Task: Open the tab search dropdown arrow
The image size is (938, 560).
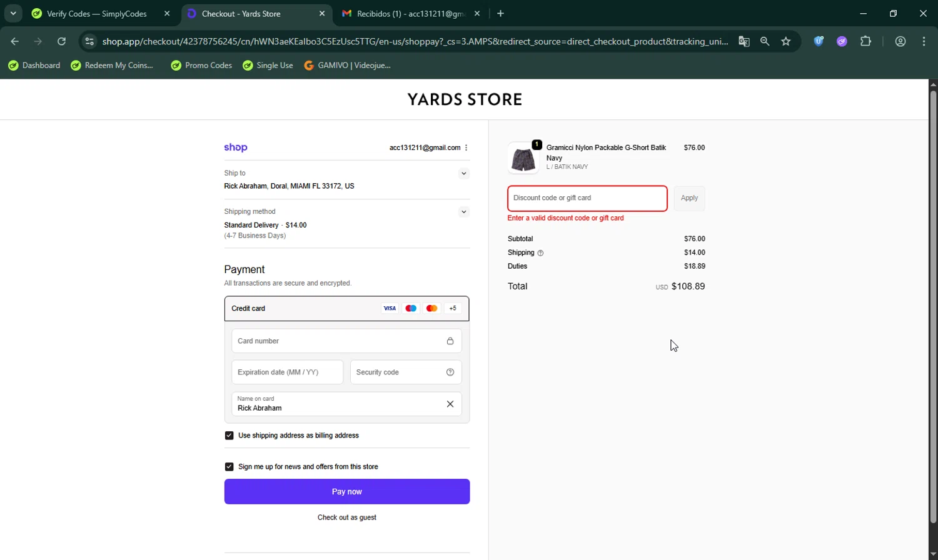Action: [13, 13]
